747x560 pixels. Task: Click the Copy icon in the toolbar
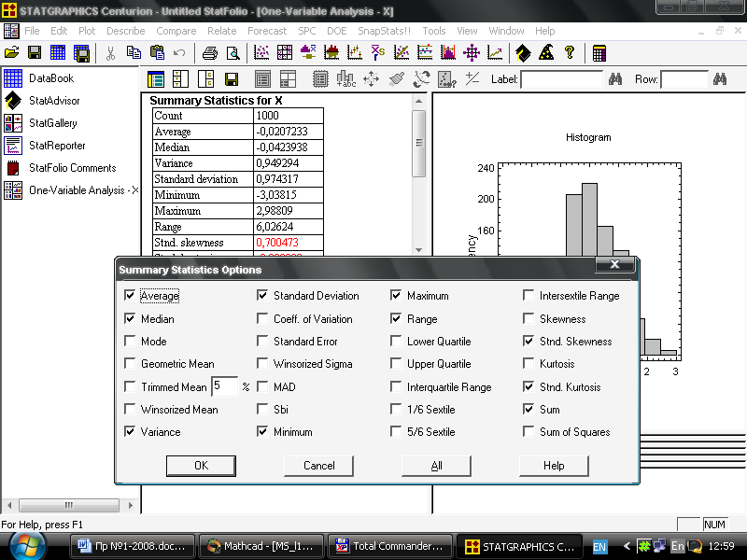134,53
